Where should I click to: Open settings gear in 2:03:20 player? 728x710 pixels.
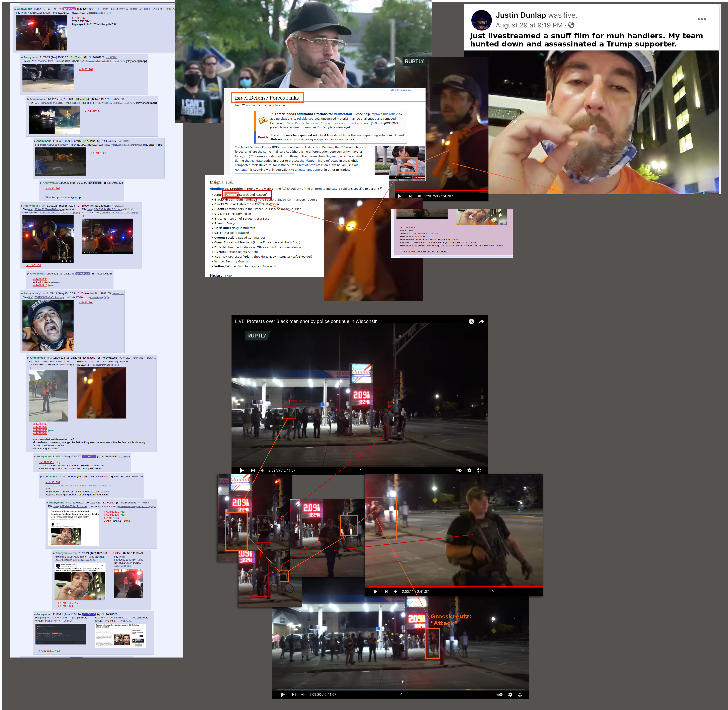pos(510,694)
